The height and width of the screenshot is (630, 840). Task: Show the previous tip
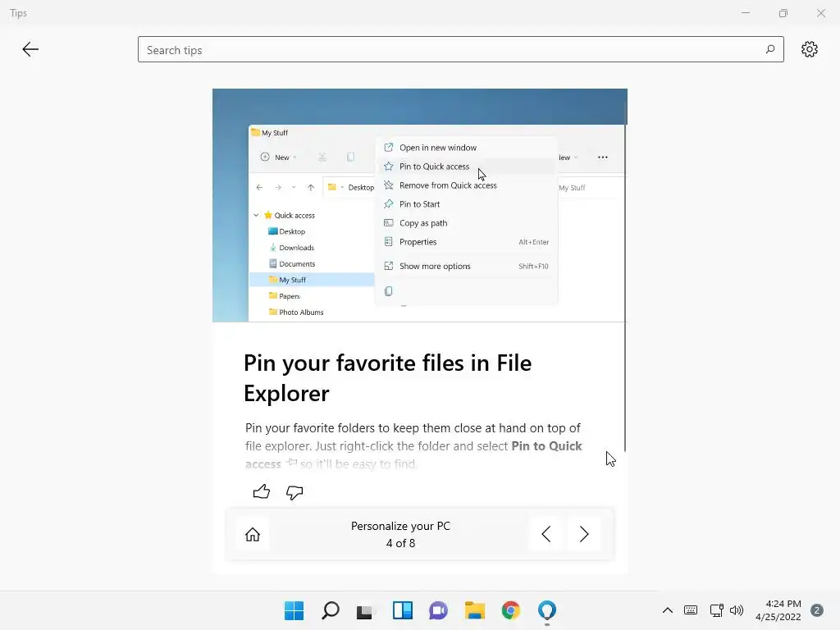pyautogui.click(x=546, y=534)
